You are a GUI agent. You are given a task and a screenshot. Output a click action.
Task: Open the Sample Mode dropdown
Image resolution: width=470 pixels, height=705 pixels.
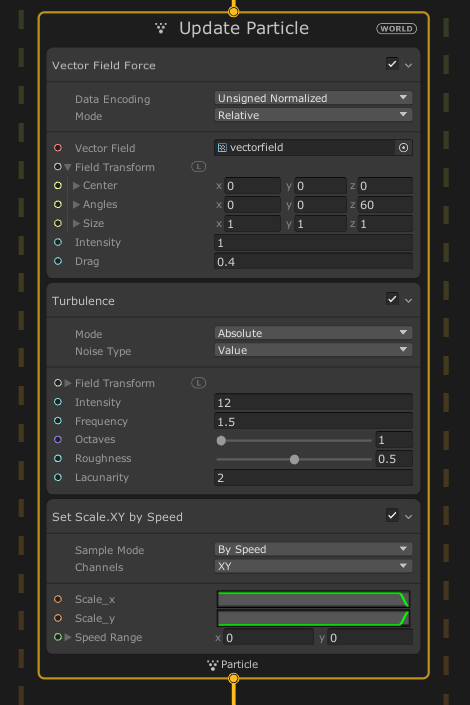pos(313,549)
